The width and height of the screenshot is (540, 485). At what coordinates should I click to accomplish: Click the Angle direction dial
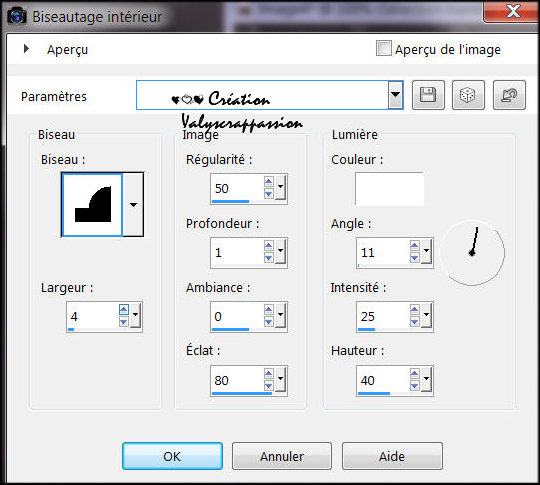472,253
